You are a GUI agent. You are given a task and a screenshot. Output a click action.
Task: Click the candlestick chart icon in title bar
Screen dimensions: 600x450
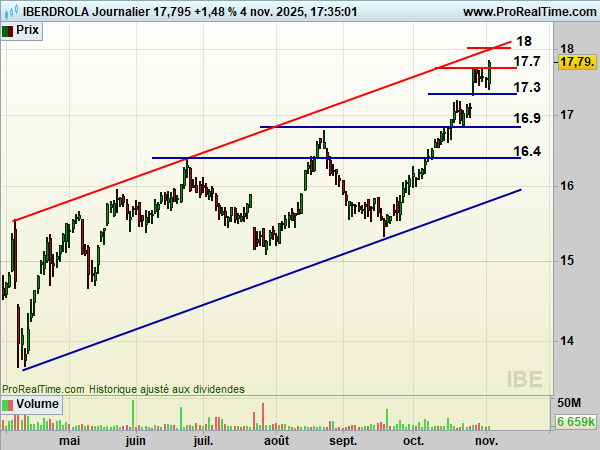pyautogui.click(x=11, y=11)
